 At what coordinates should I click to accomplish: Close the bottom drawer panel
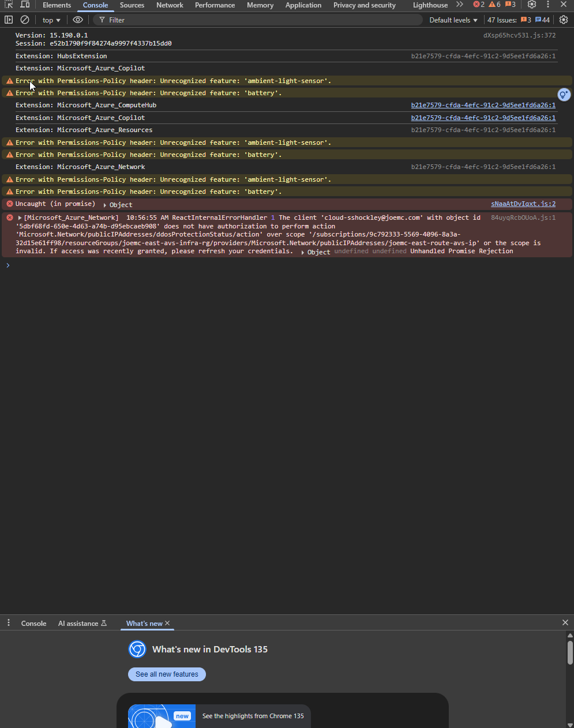click(x=565, y=622)
